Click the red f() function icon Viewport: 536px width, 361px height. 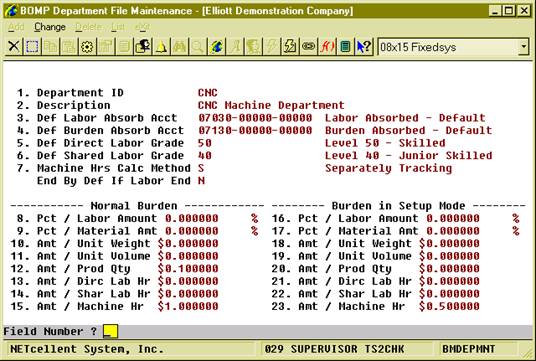tap(327, 46)
